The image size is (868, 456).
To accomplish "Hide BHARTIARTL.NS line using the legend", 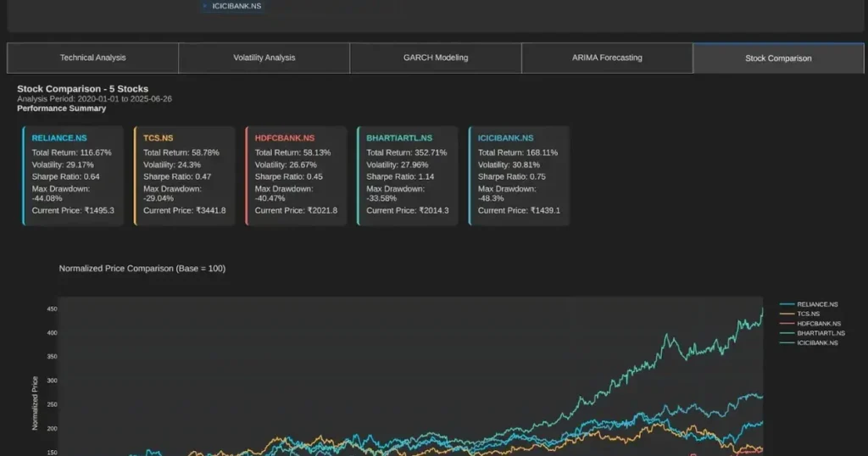I will (x=820, y=333).
